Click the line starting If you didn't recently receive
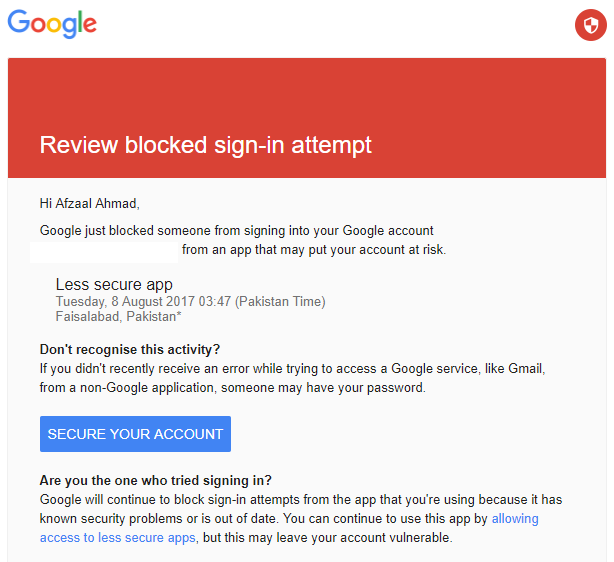 292,368
